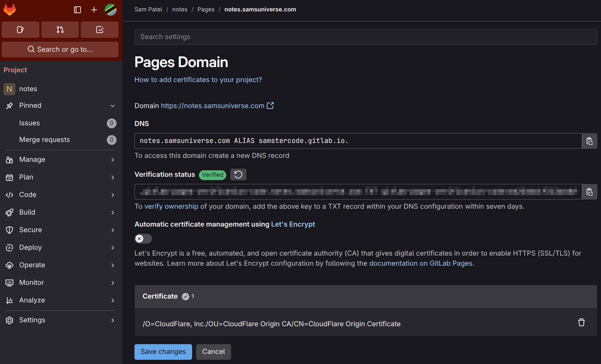
Task: Focus the Search settings field
Action: coord(366,37)
